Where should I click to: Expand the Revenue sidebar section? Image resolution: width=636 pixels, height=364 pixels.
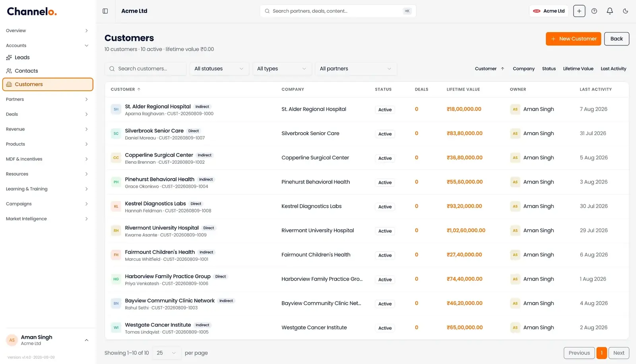[x=47, y=129]
